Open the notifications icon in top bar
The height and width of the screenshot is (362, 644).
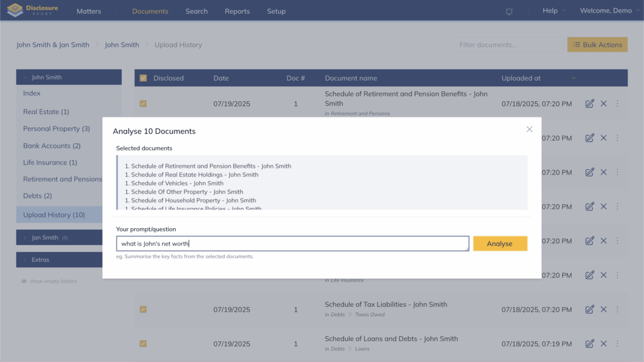tap(509, 11)
